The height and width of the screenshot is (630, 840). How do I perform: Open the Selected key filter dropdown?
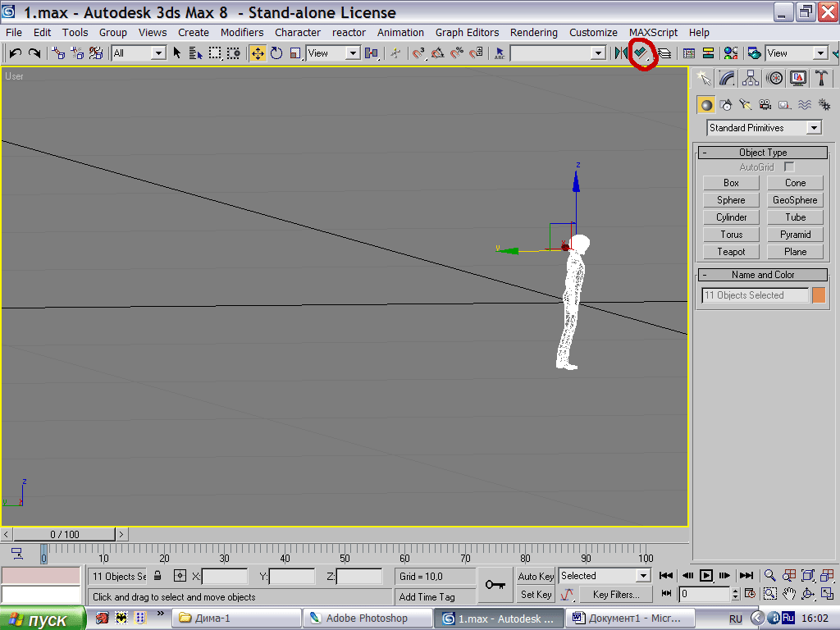(605, 576)
